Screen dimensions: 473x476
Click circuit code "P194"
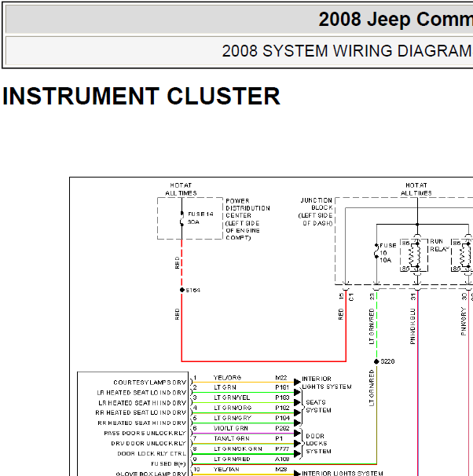pos(282,418)
